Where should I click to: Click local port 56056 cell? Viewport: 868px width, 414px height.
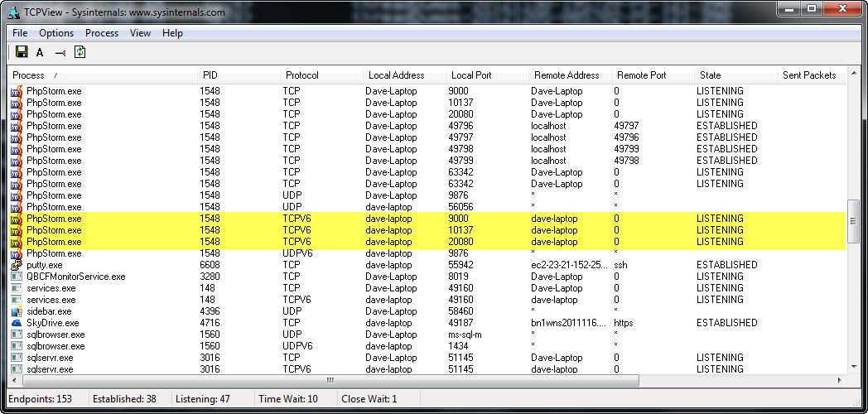tap(461, 207)
